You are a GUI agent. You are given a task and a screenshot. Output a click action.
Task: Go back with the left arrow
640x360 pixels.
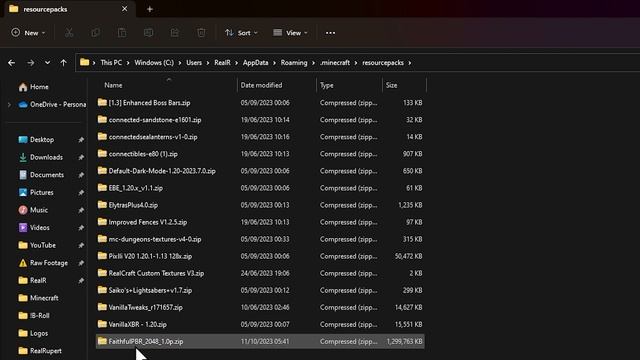(11, 62)
